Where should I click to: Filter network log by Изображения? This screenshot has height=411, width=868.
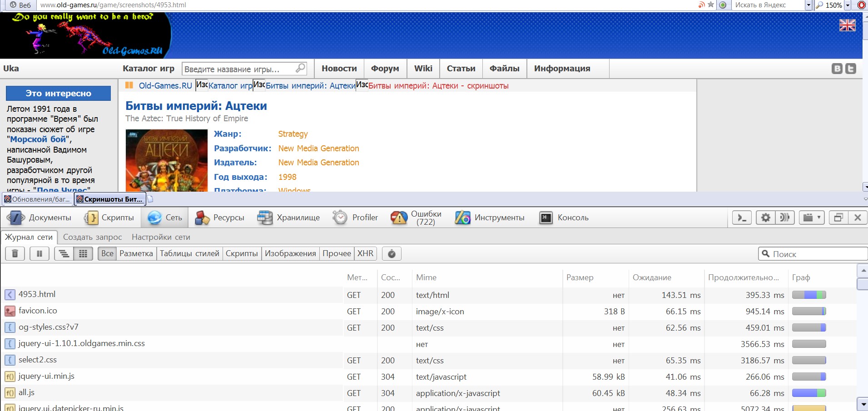[x=290, y=253]
